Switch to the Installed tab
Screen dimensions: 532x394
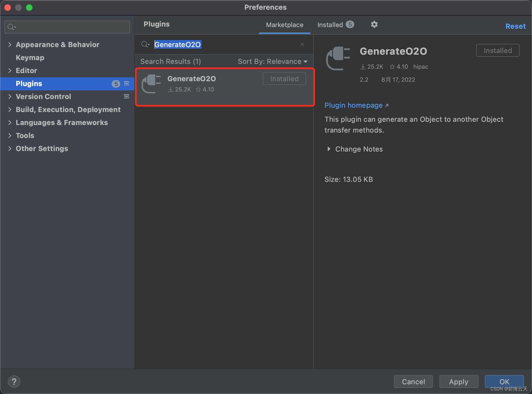[x=335, y=25]
